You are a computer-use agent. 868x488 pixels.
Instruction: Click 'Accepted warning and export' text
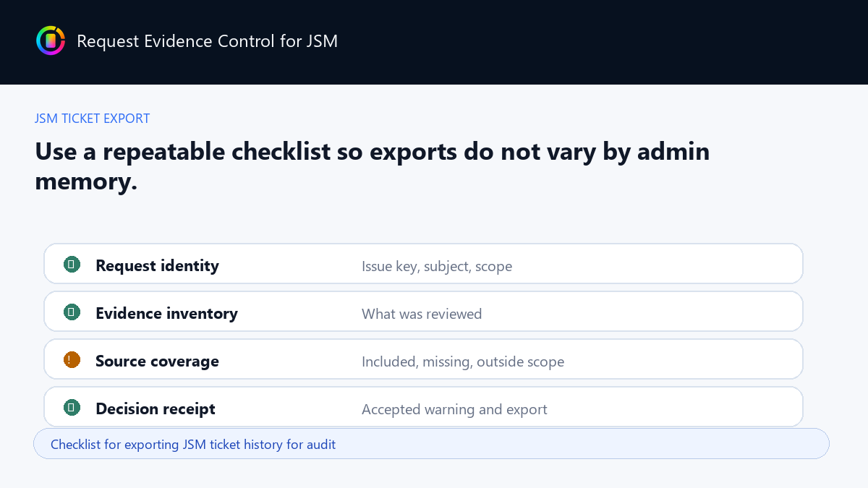454,410
